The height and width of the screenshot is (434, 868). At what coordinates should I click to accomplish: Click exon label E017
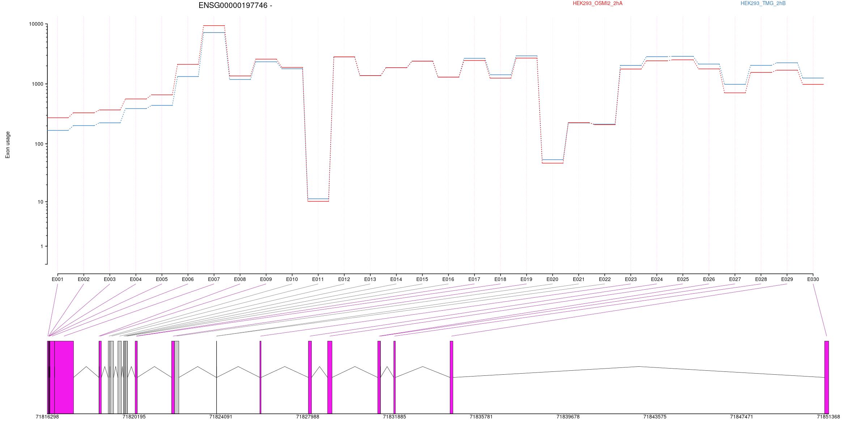pyautogui.click(x=474, y=279)
